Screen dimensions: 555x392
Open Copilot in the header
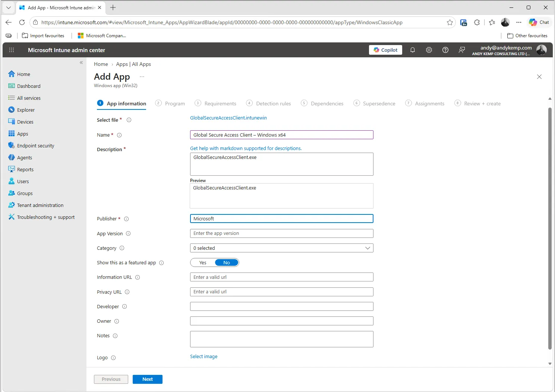click(385, 50)
